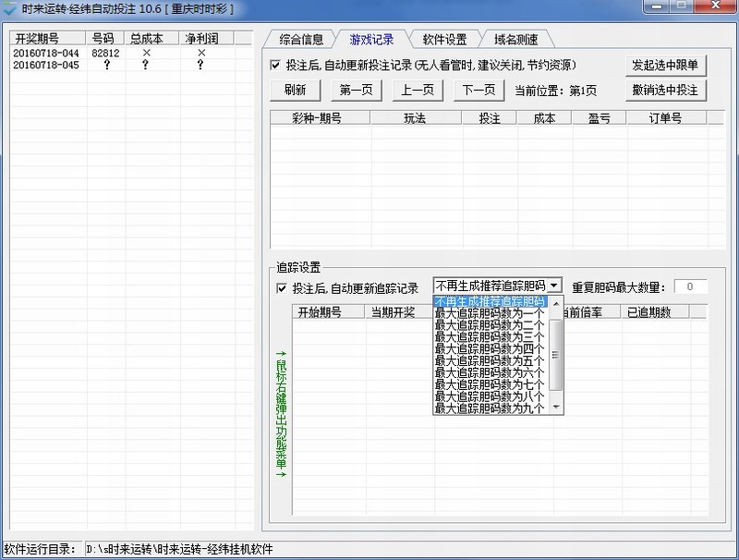Click the 订单号 column header
739x560 pixels.
(664, 118)
